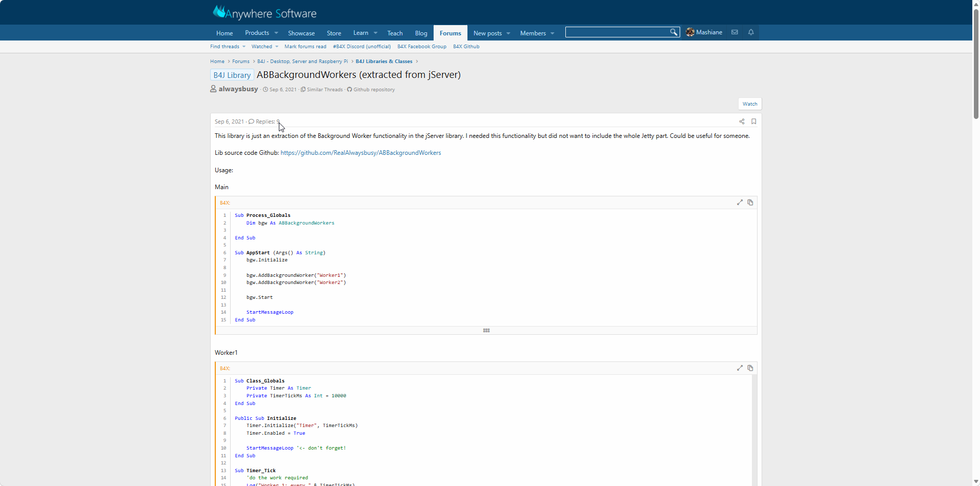Viewport: 980px width, 486px height.
Task: Bookmark the post with the bookmark icon
Action: [753, 121]
